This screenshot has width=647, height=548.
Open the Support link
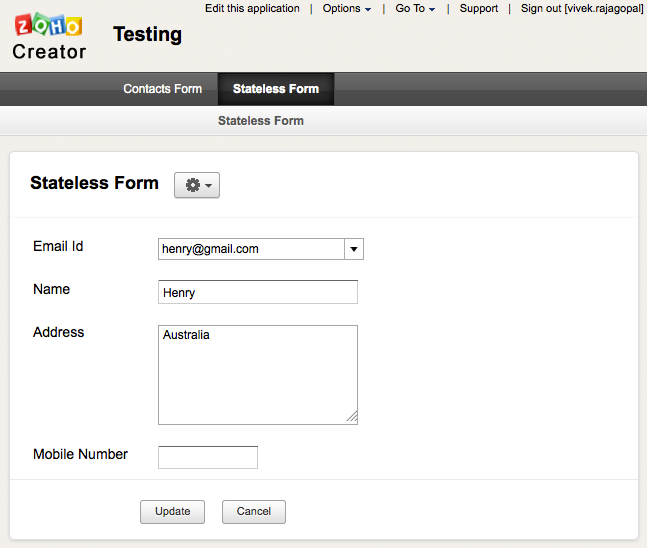click(479, 8)
